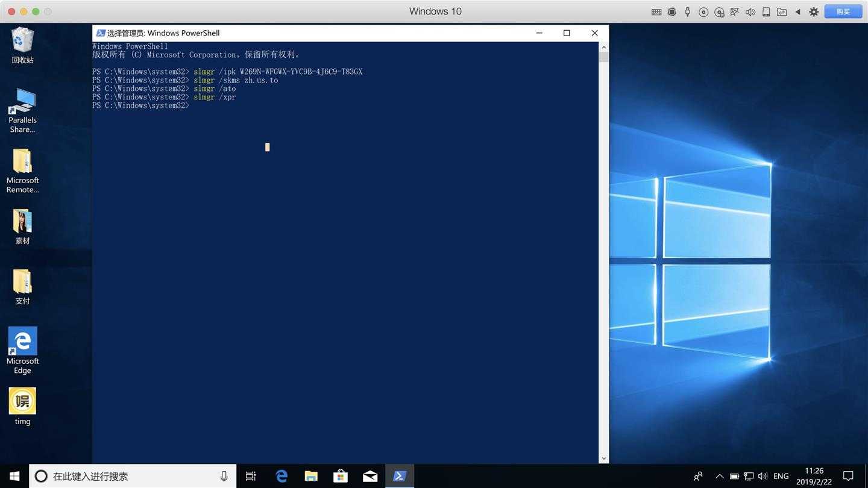Click the Parallels hard disk tablet icon
Viewport: 868px width, 488px height.
[x=766, y=12]
